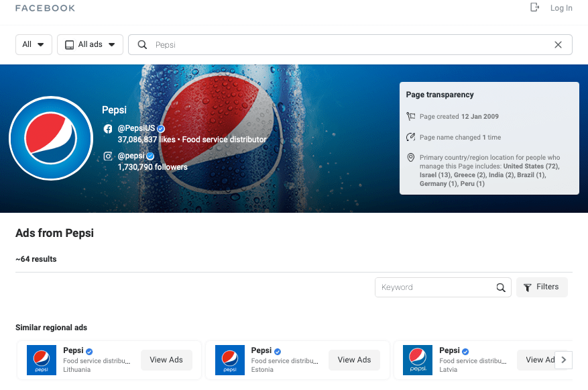Click the 'Ads from Pepsi' heading
The image size is (588, 390).
pyautogui.click(x=54, y=233)
